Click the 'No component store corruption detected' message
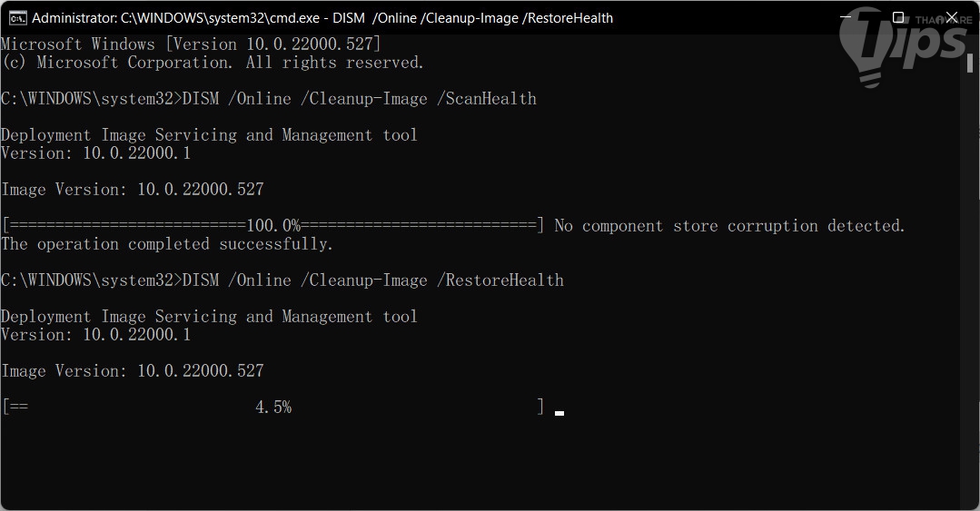Screen dimensions: 980x511 point(729,226)
